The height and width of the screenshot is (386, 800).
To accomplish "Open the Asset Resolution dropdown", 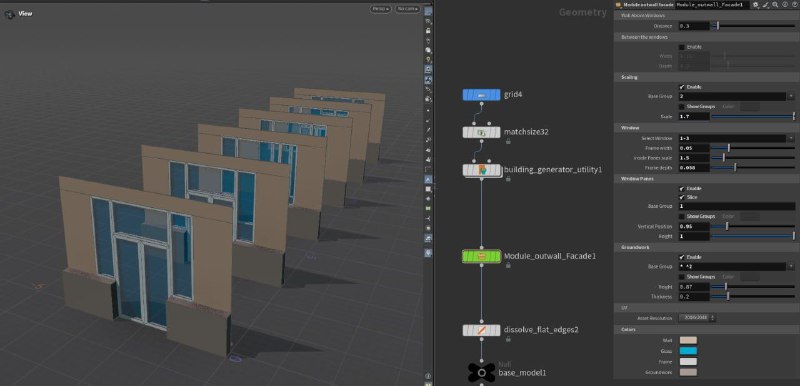I will [697, 318].
